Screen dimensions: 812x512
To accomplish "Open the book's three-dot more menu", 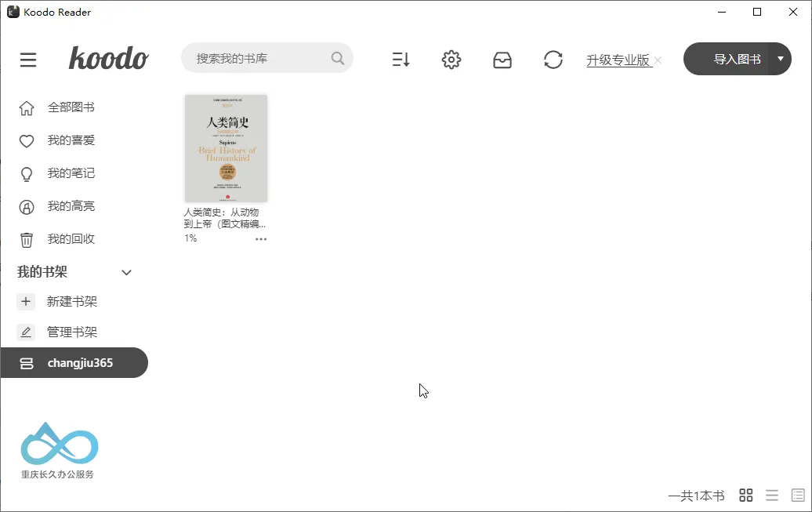I will pos(261,239).
